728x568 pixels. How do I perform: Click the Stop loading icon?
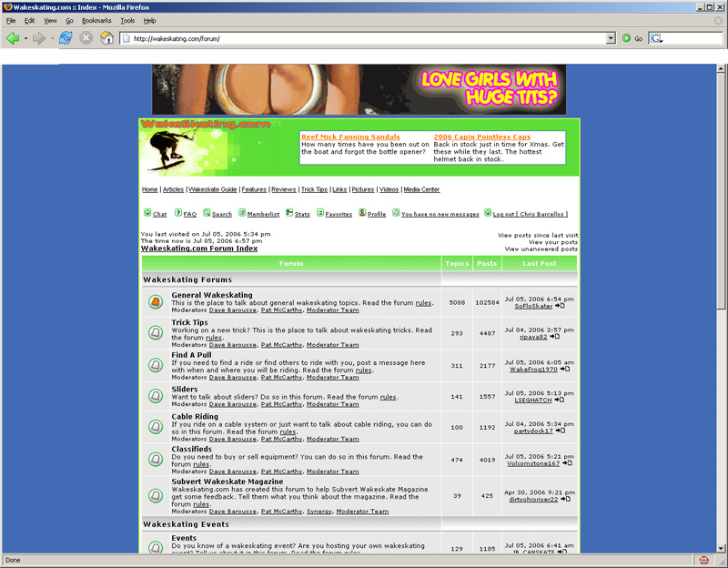86,38
